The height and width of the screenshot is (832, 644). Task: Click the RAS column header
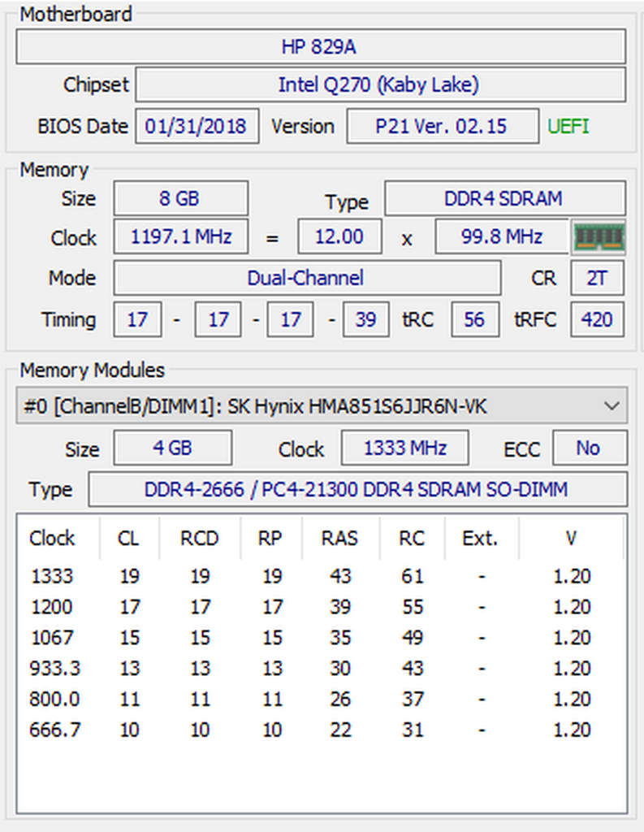pyautogui.click(x=339, y=538)
